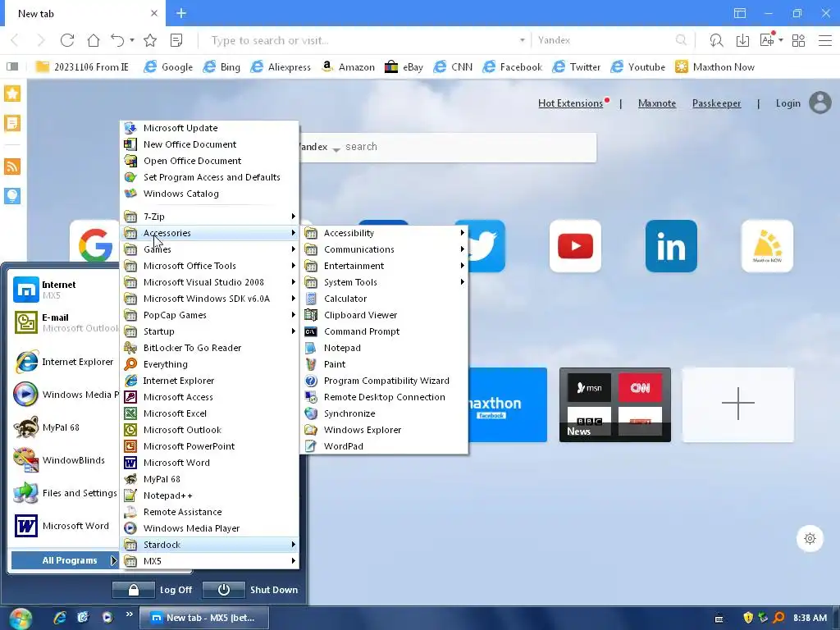Launch Calculator from Accessories menu
This screenshot has height=630, width=840.
pos(384,299)
